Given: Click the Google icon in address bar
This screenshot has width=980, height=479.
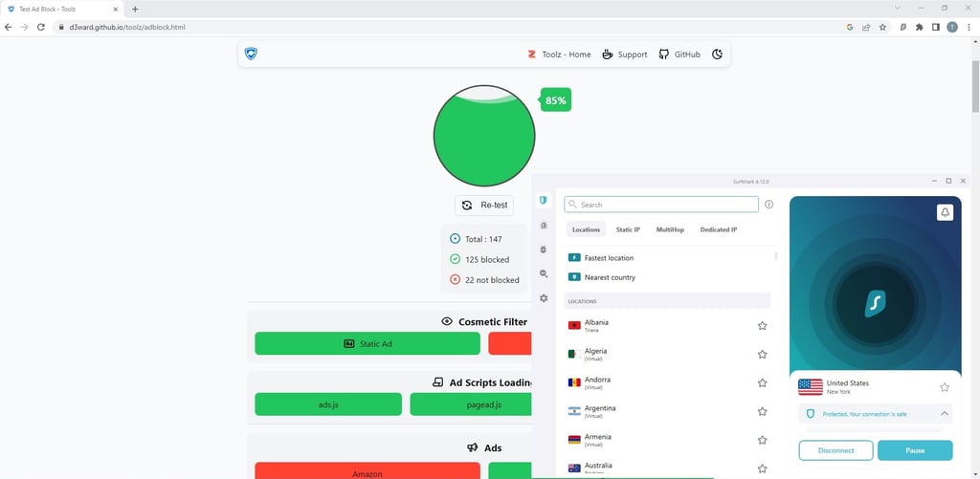Looking at the screenshot, I should pyautogui.click(x=850, y=27).
